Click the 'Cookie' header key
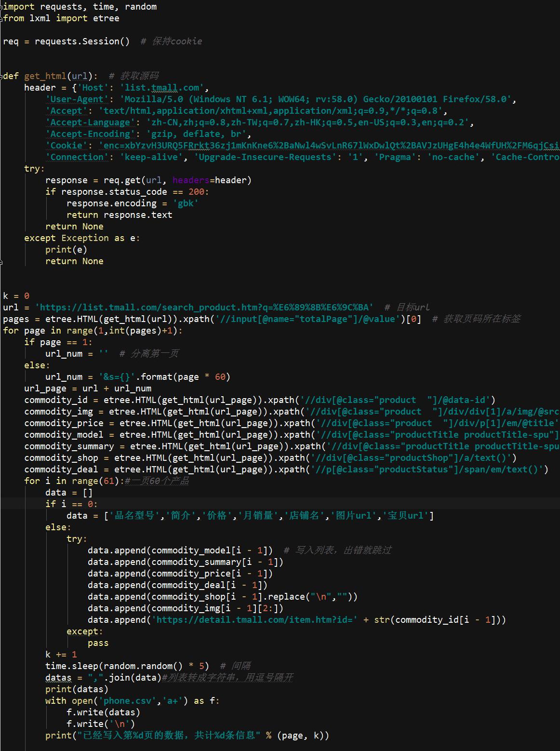Screen dimensions: 560x751 coord(67,146)
